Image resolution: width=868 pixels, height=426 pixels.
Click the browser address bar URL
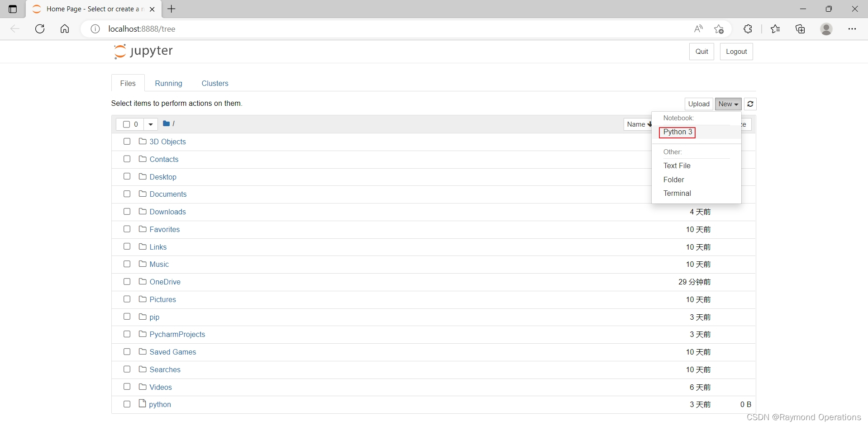(x=142, y=29)
